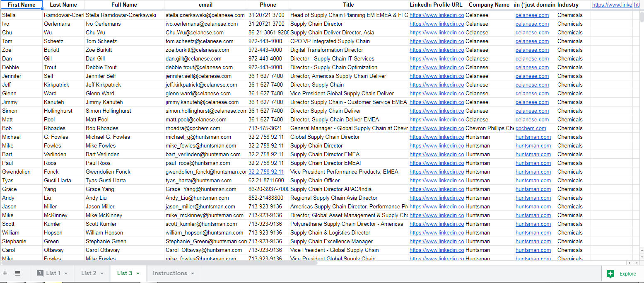Click the horizontal scrollbar thumb
Screen dimensions: 644x283
click(159, 263)
